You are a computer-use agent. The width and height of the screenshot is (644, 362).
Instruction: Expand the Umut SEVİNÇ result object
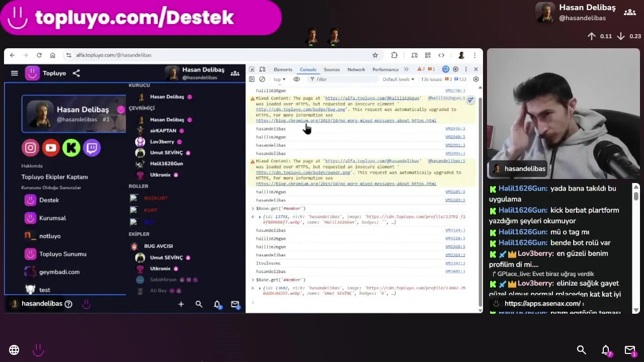tap(260, 288)
